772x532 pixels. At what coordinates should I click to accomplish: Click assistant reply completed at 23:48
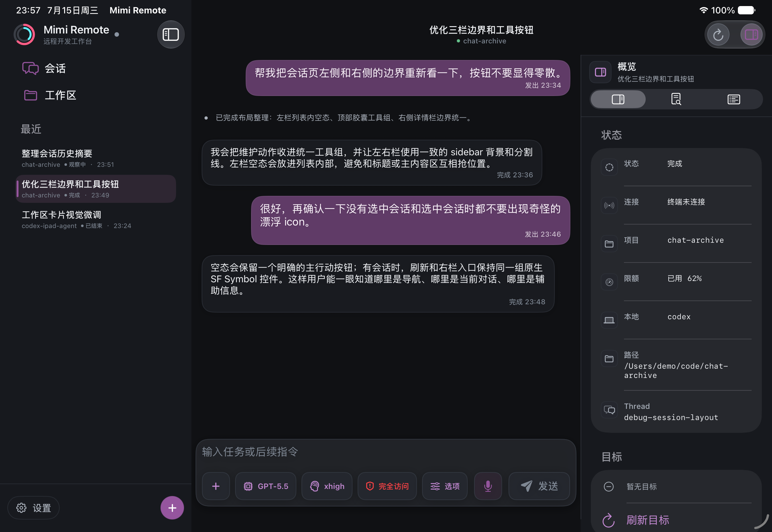pos(378,284)
